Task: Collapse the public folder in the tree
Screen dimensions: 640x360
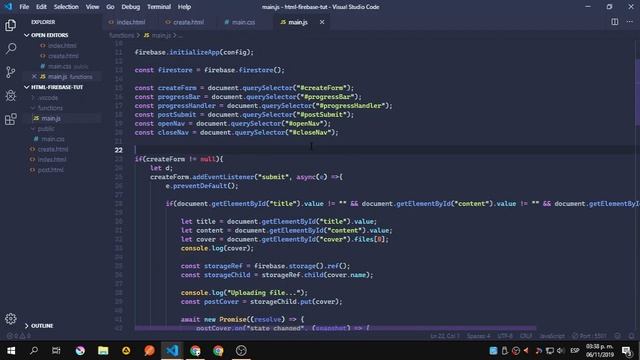Action: point(46,129)
